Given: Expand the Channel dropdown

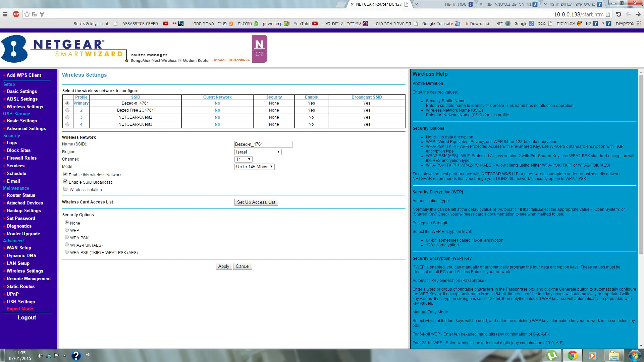Looking at the screenshot, I should tap(243, 159).
